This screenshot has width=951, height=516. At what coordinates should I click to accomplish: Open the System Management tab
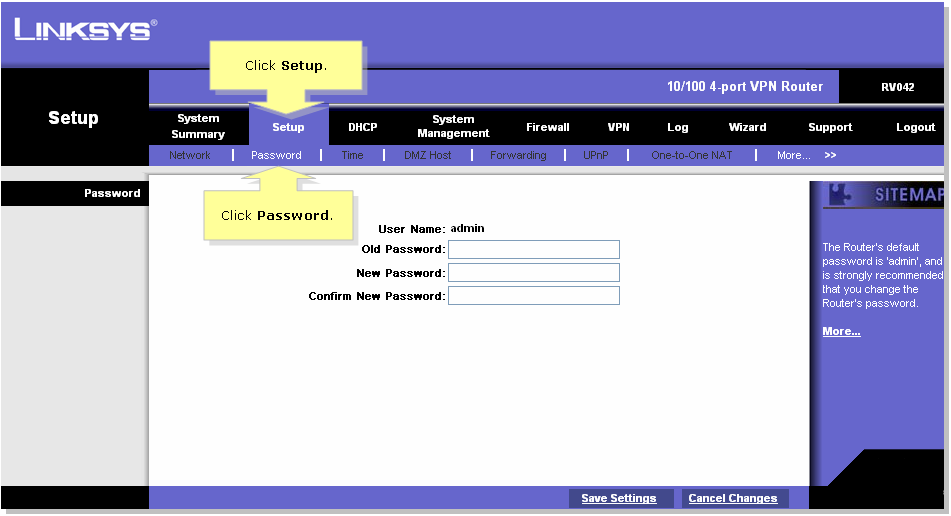tap(453, 126)
